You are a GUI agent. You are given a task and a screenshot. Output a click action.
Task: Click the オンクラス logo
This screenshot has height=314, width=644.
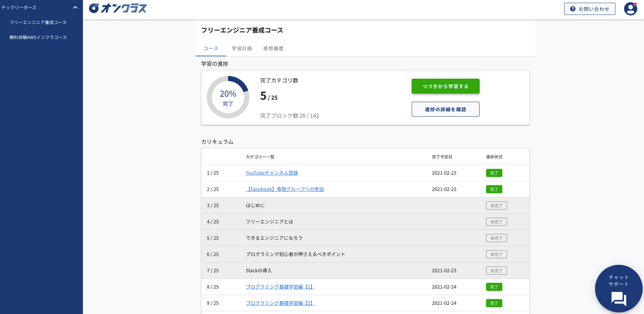[118, 8]
